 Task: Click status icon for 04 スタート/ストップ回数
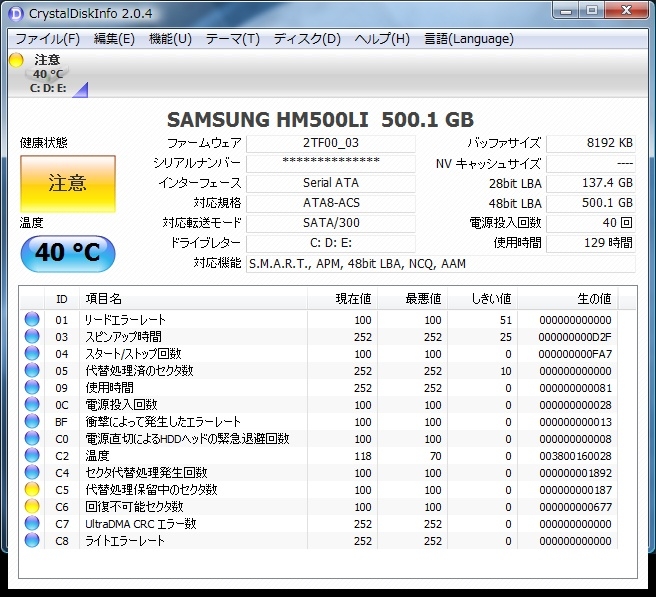pos(32,353)
